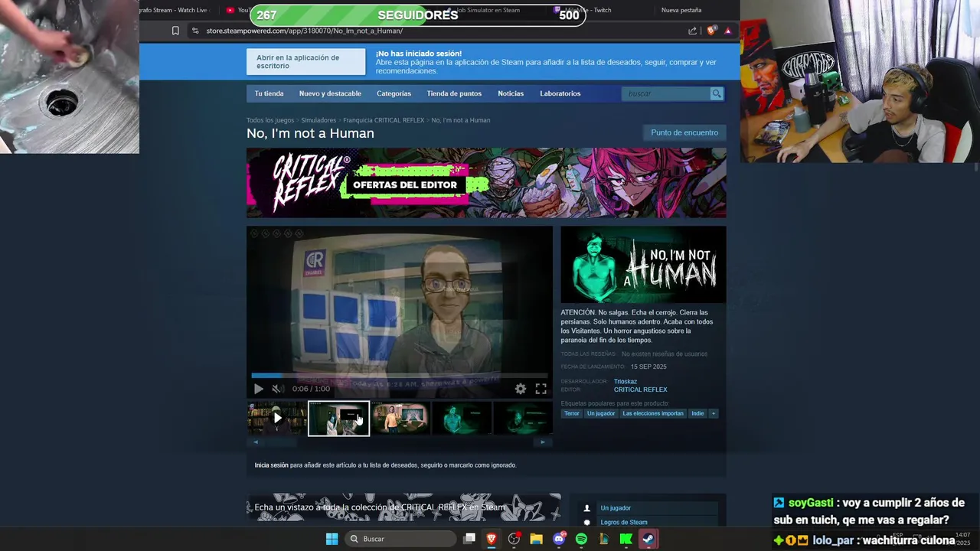Open League of Legends taskbar icon

pyautogui.click(x=603, y=539)
